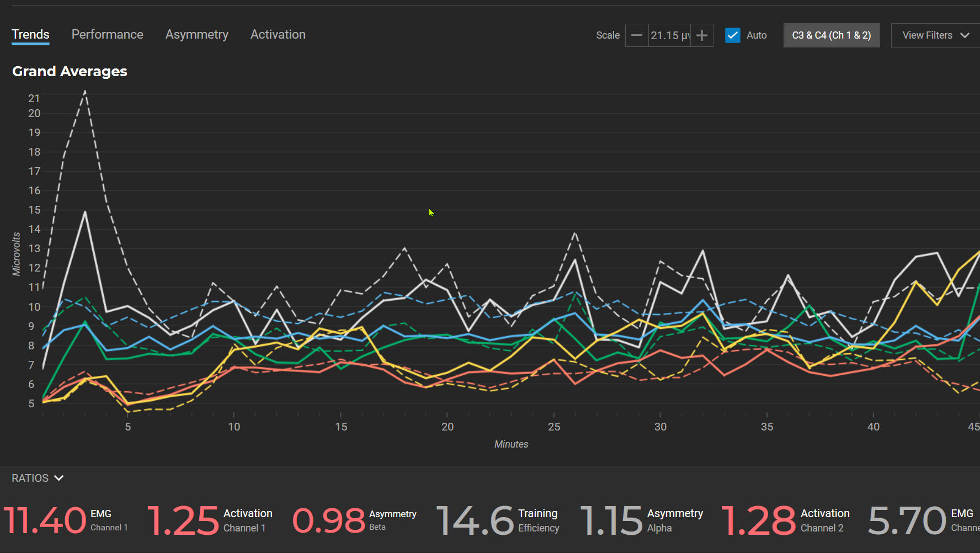980x553 pixels.
Task: Select the Activation tab
Action: coord(278,34)
